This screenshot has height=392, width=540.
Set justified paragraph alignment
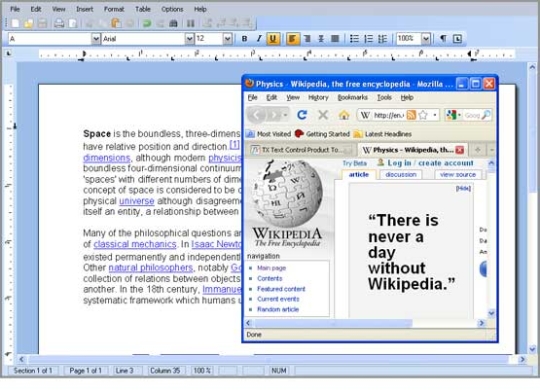click(x=335, y=39)
